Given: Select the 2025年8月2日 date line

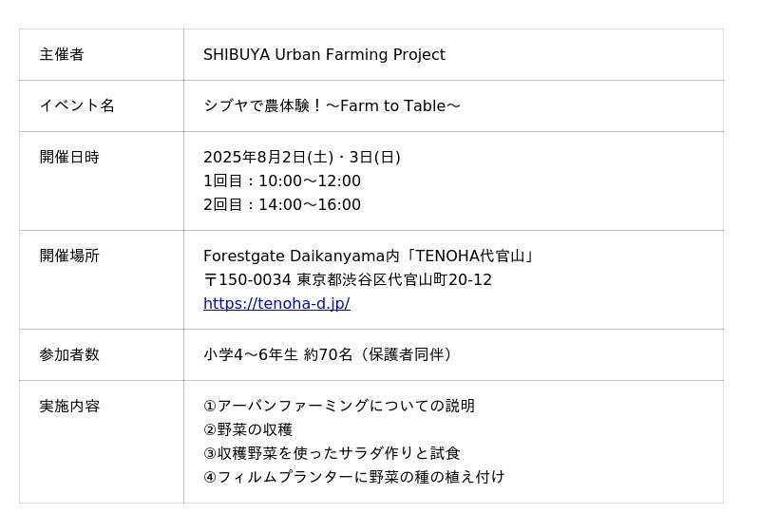Looking at the screenshot, I should (x=301, y=158).
